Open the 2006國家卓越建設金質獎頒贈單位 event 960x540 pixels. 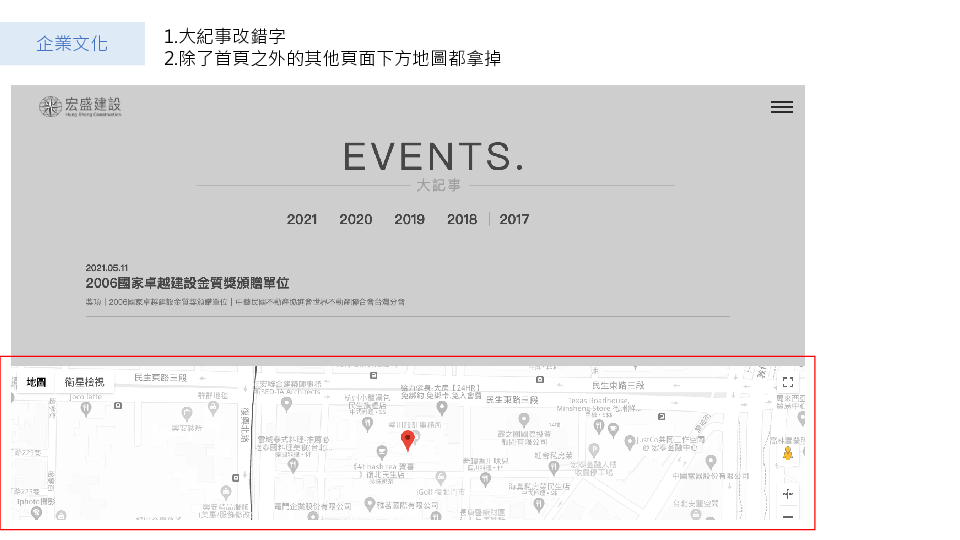click(x=187, y=284)
